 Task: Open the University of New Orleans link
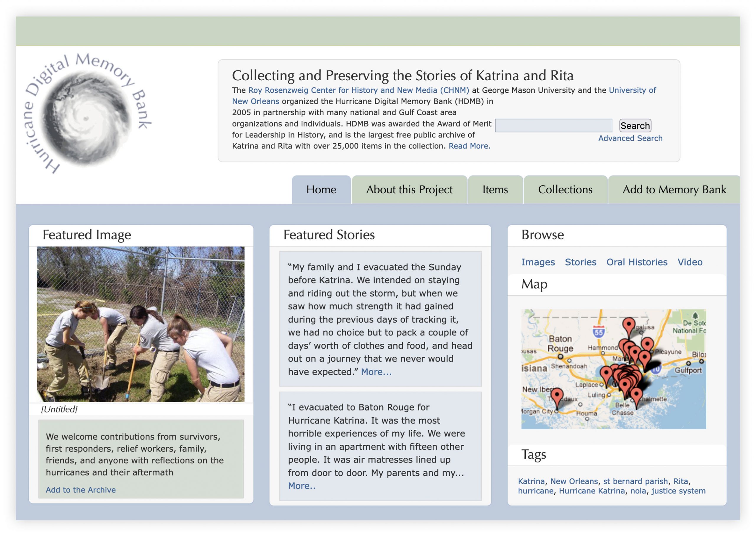pyautogui.click(x=632, y=90)
